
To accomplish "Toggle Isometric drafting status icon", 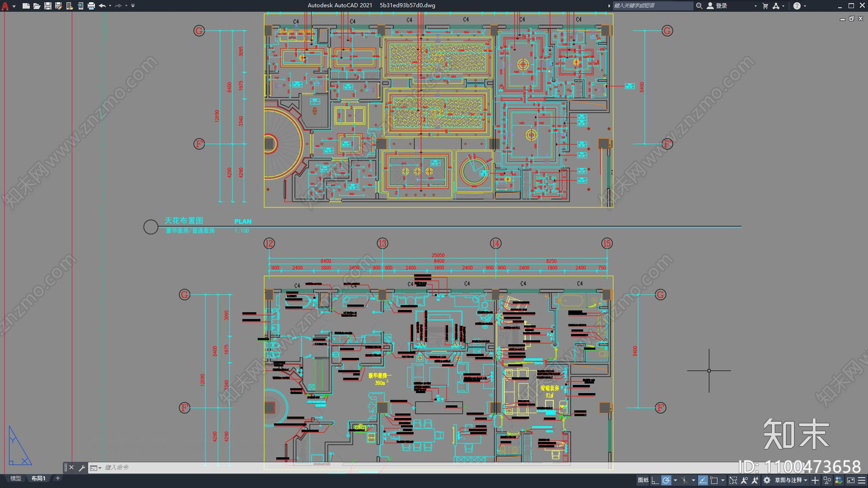I will (684, 480).
